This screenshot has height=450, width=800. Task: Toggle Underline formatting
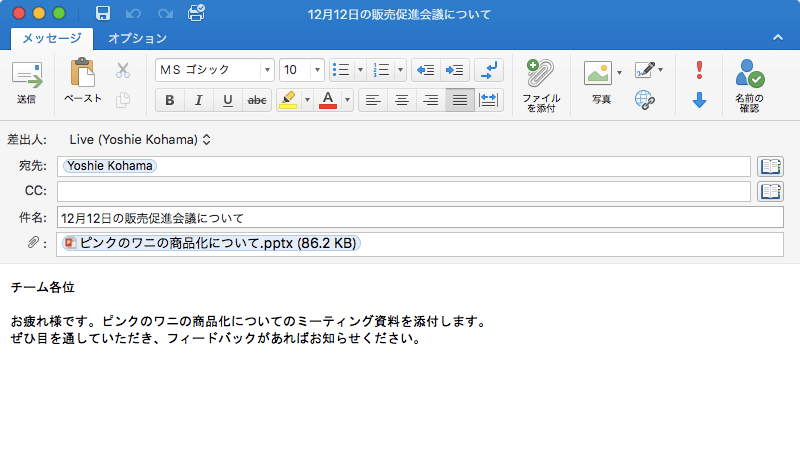coord(228,100)
